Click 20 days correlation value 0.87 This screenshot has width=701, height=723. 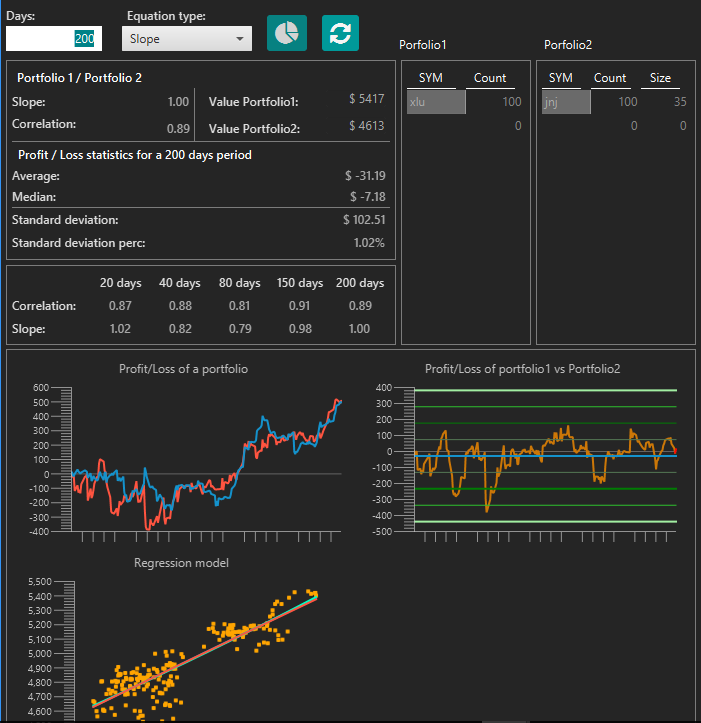[120, 306]
